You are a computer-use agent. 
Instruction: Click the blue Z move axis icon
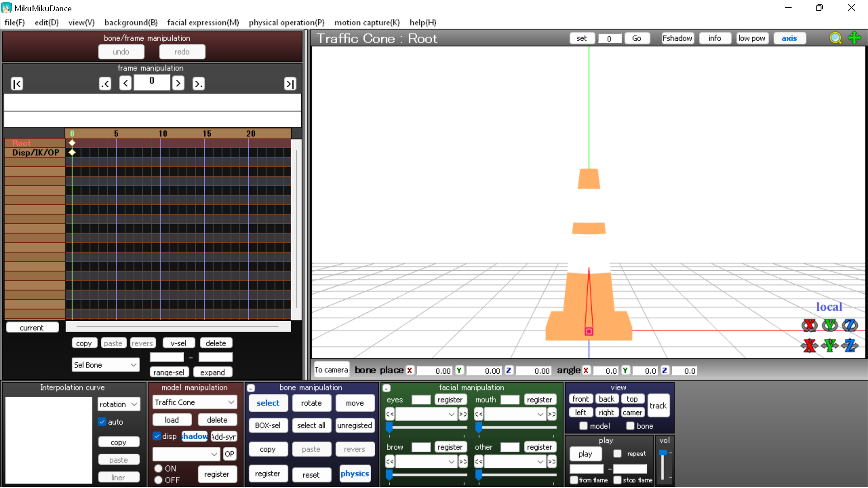pyautogui.click(x=850, y=346)
